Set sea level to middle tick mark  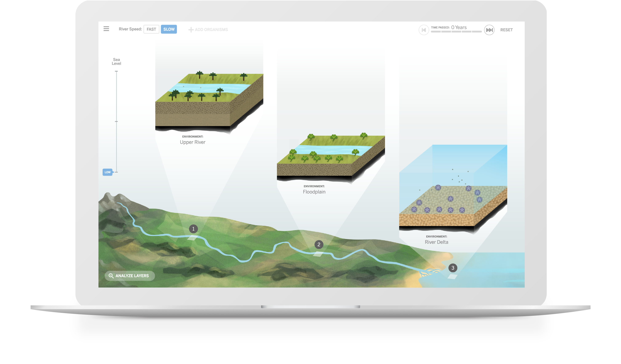coord(117,121)
